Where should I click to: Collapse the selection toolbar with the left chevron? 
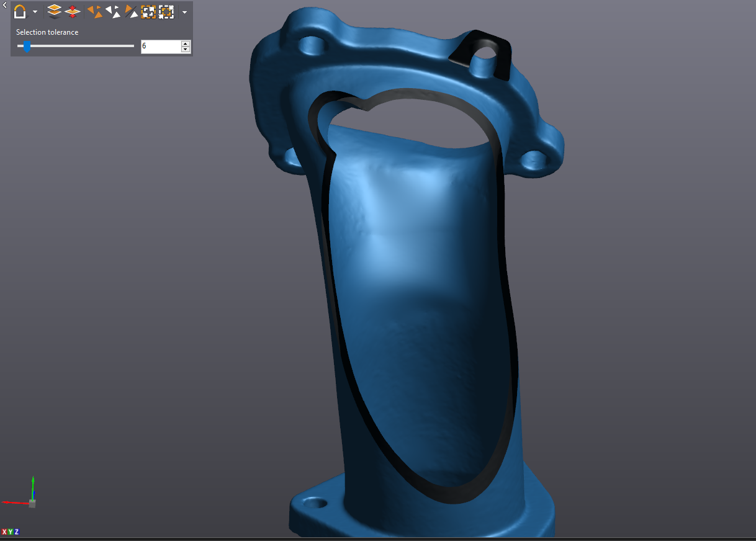[5, 6]
